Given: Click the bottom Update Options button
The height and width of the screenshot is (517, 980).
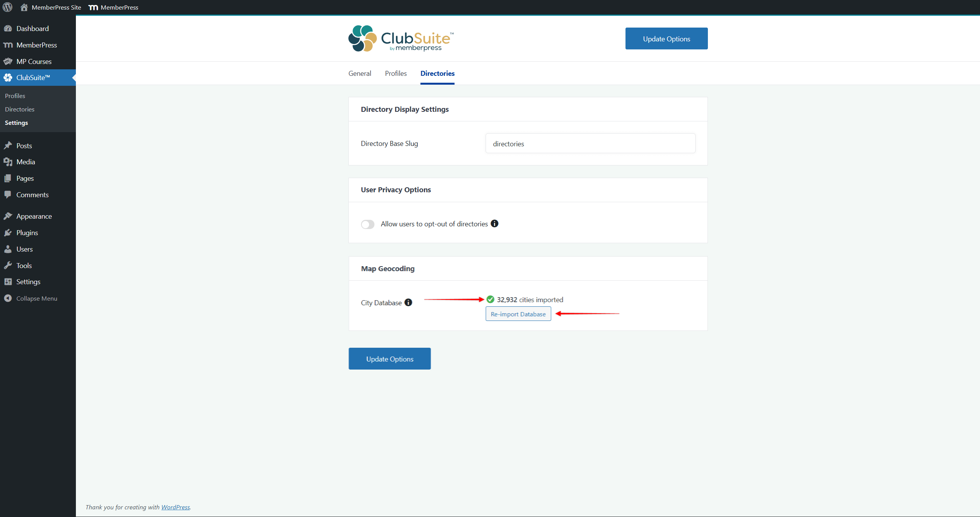Looking at the screenshot, I should point(389,359).
